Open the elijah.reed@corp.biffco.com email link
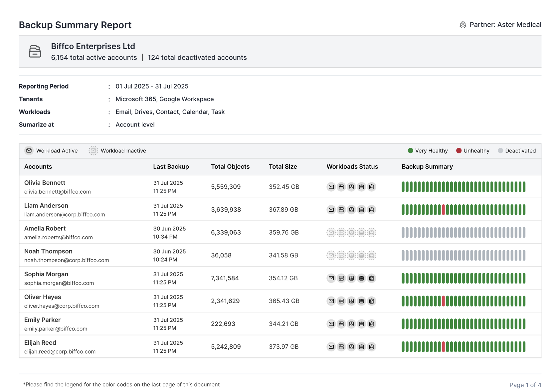This screenshot has width=557, height=392. 60,352
